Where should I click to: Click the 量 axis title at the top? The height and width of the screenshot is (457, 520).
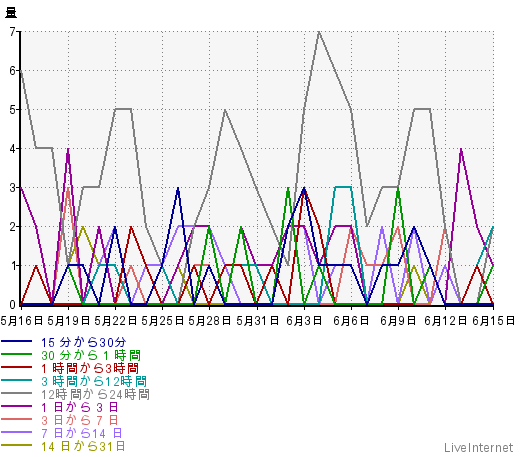(11, 13)
